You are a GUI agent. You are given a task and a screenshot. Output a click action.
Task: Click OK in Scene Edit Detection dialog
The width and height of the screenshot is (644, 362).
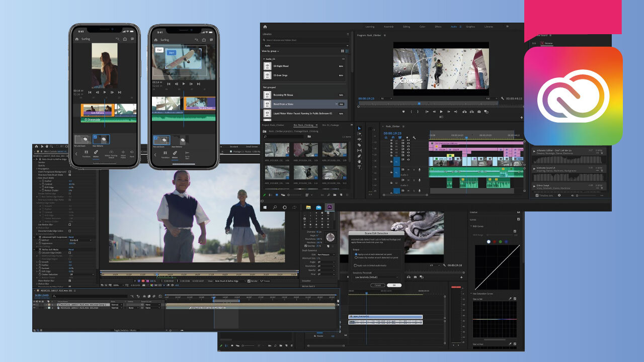tap(394, 285)
